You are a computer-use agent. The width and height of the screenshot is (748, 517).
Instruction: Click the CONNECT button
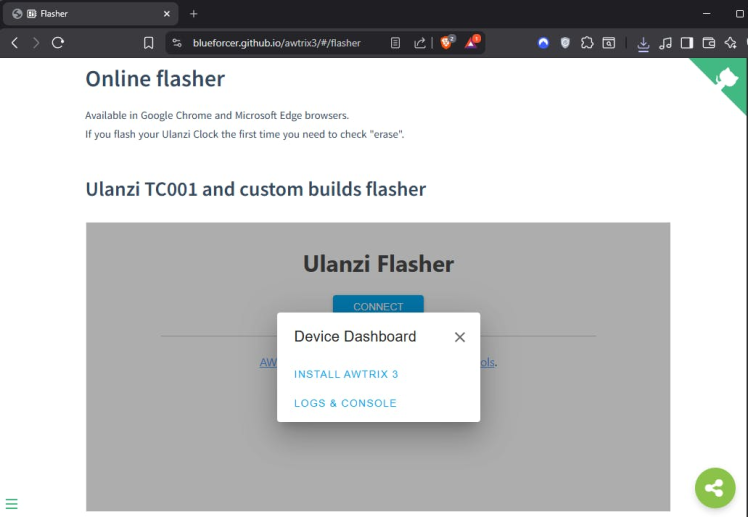tap(378, 304)
